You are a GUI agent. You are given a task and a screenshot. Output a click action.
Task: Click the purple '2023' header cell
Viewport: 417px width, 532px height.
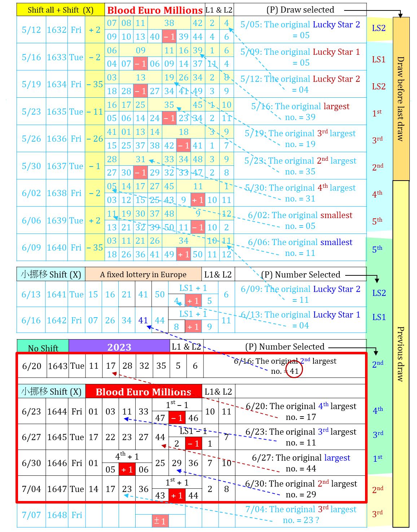(119, 347)
